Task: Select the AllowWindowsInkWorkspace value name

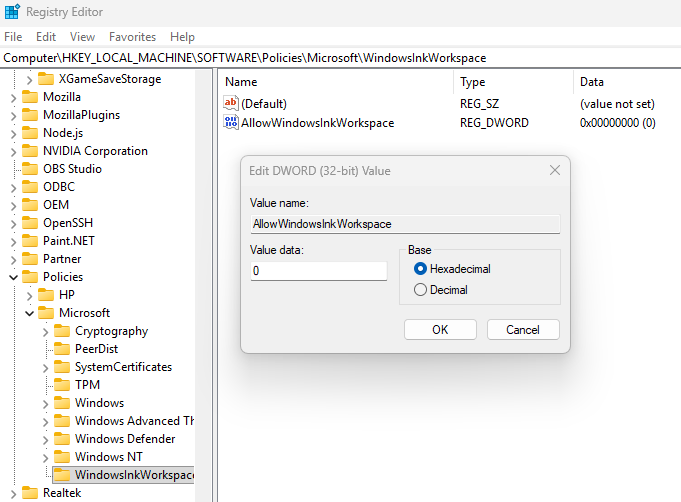Action: (x=317, y=123)
